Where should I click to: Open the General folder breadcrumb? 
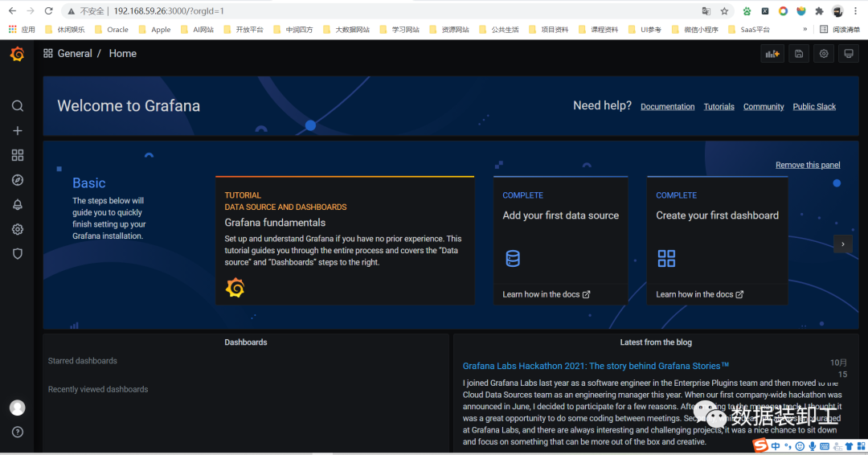point(75,53)
